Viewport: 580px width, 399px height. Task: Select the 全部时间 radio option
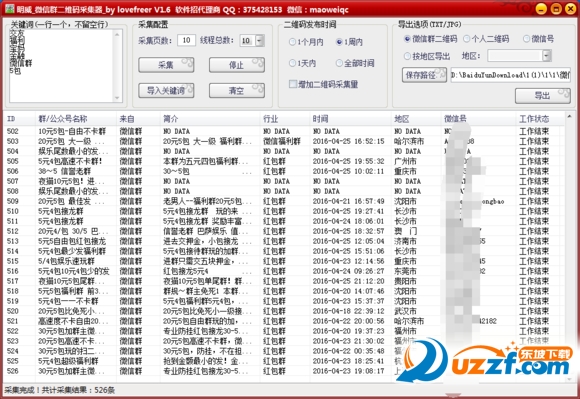(355, 63)
